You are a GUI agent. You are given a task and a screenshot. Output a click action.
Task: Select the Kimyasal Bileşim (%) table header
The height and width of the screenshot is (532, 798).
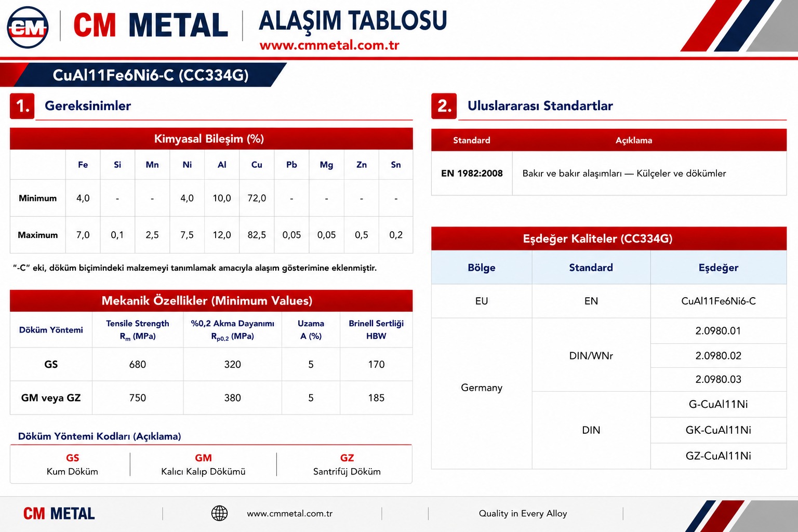point(211,139)
